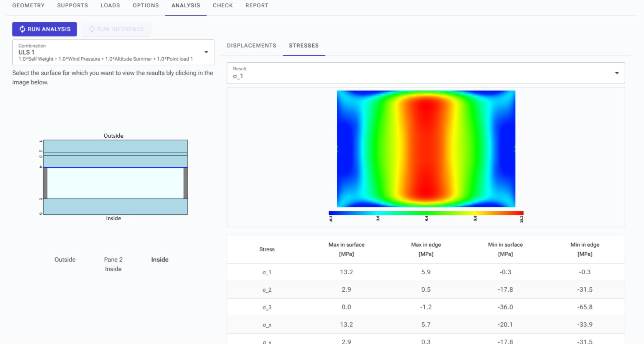Click the red center of stress contour plot

(426, 149)
